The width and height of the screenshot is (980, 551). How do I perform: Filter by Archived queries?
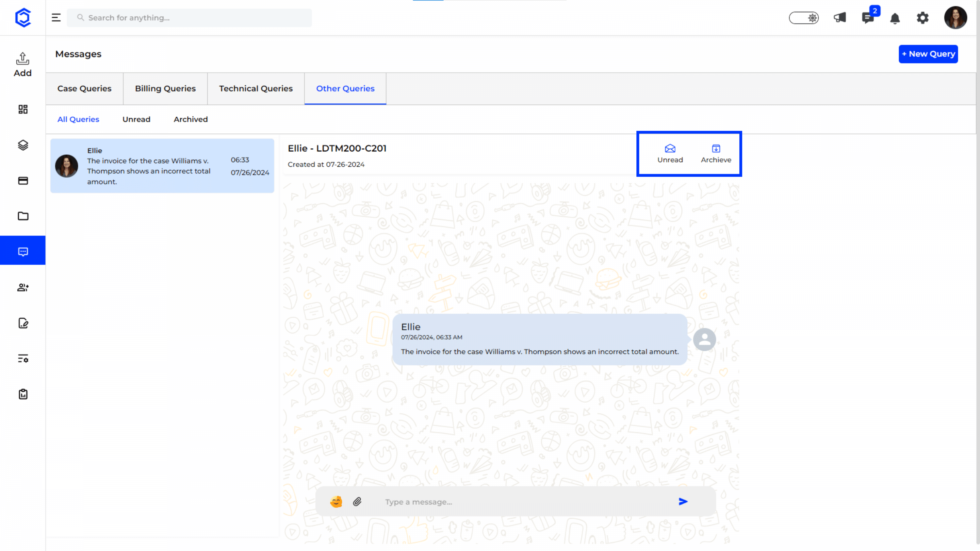tap(191, 119)
